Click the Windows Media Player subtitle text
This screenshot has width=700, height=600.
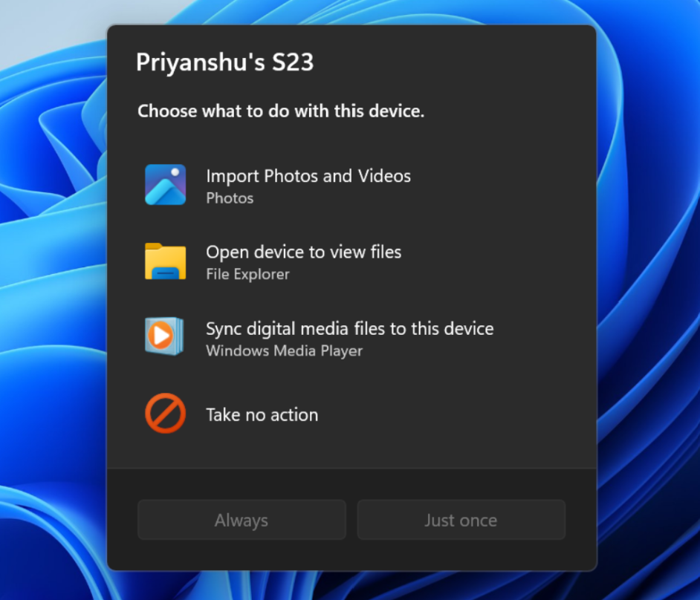pyautogui.click(x=285, y=351)
